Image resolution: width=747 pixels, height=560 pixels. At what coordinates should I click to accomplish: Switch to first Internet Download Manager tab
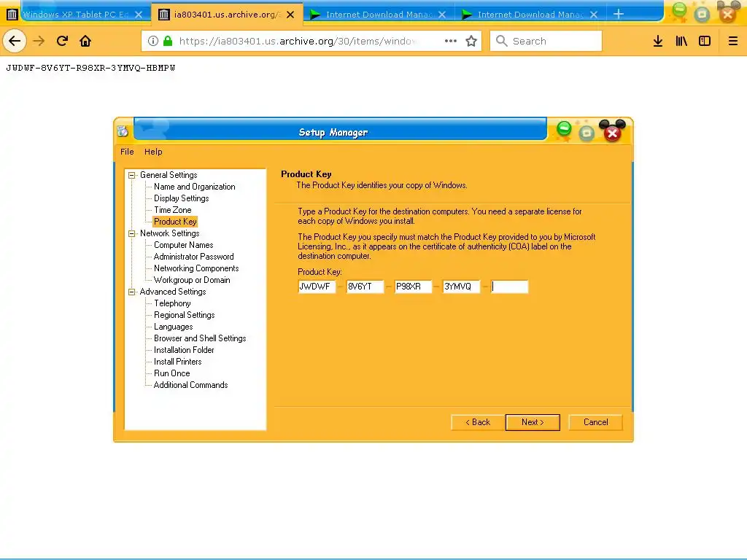(379, 15)
